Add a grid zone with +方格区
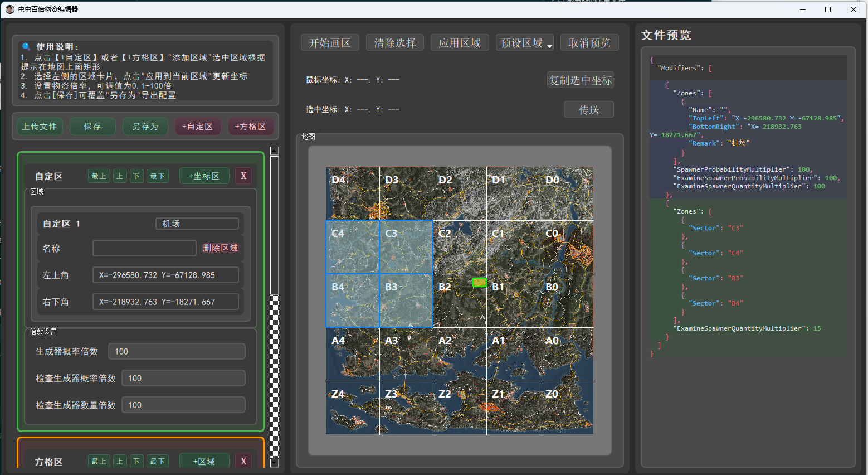868x475 pixels. click(251, 126)
